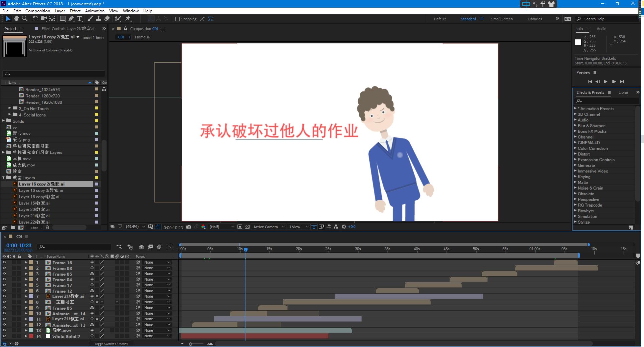Open the Window menu

[x=131, y=11]
